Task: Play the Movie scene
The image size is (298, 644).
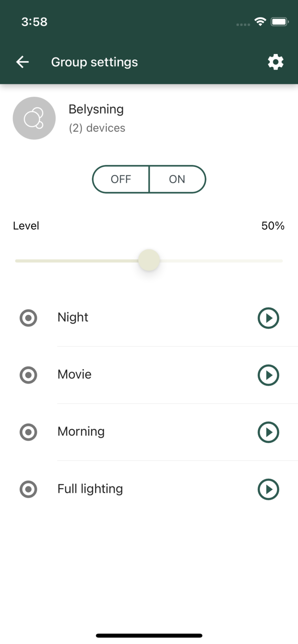Action: (x=268, y=375)
